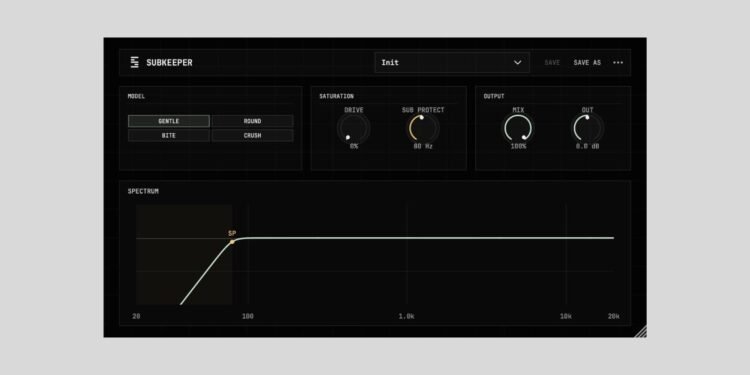Select the CRUSH saturation model
This screenshot has width=750, height=375.
253,136
